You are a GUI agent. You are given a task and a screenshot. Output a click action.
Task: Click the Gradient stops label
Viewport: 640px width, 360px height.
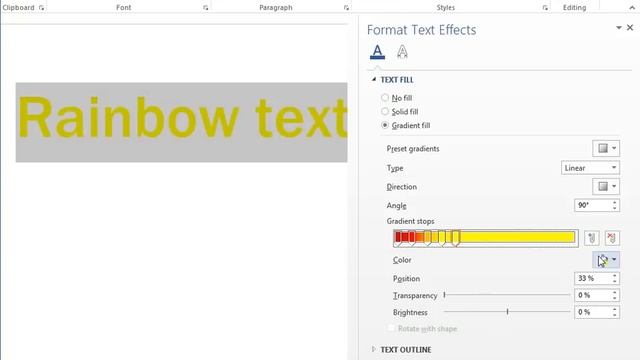tap(410, 221)
